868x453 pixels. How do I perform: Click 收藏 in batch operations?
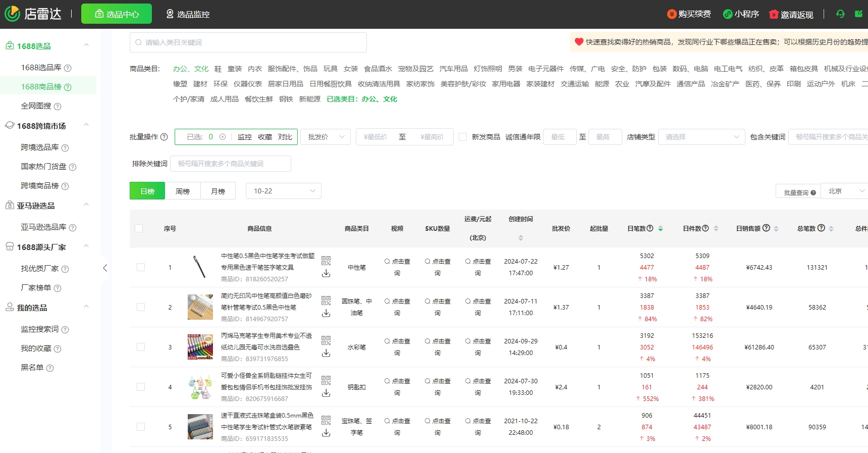(265, 137)
